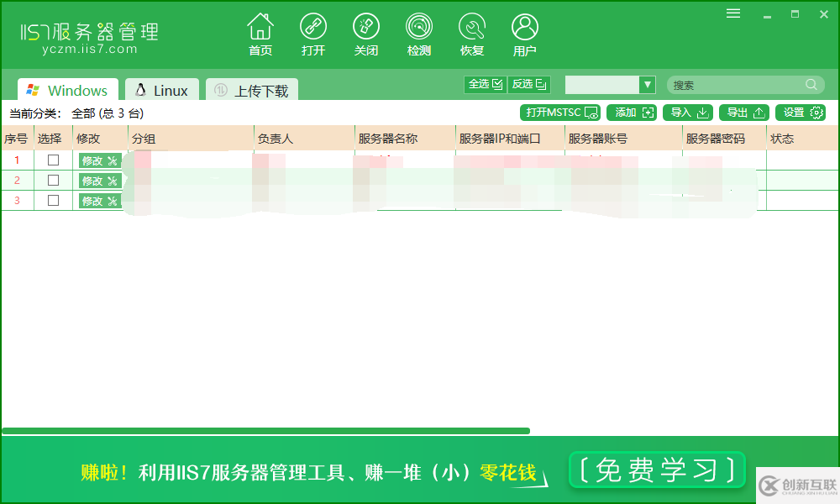
Task: Switch to the Linux tab
Action: (x=161, y=89)
